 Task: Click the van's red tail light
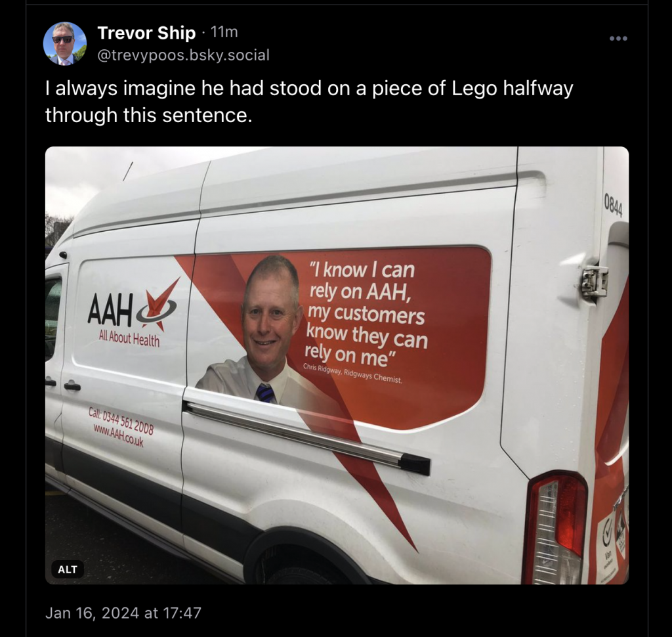point(558,529)
